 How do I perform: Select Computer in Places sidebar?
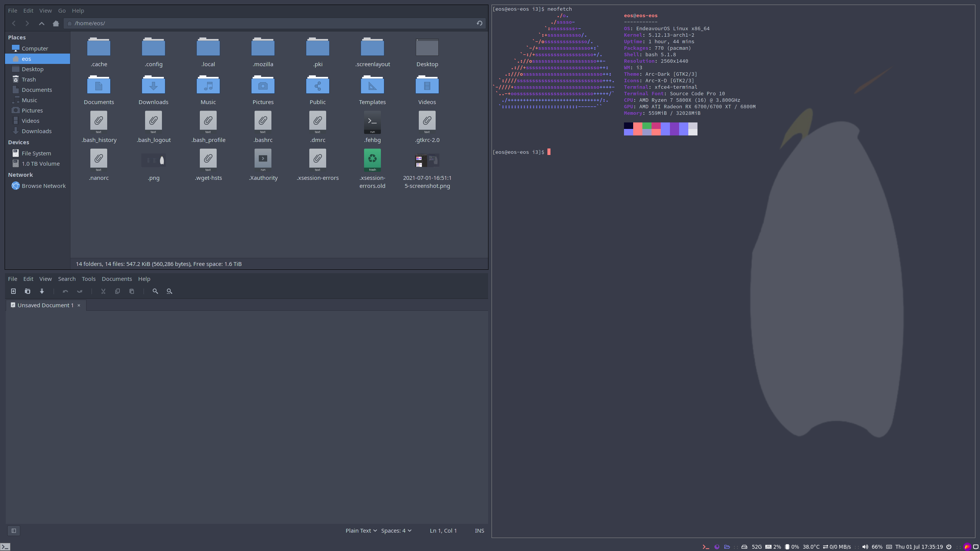pos(37,49)
